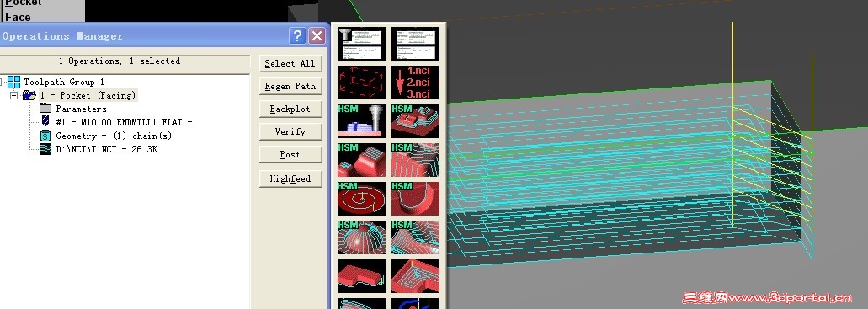868x309 pixels.
Task: Open the Operations Manager help question button
Action: [x=297, y=36]
